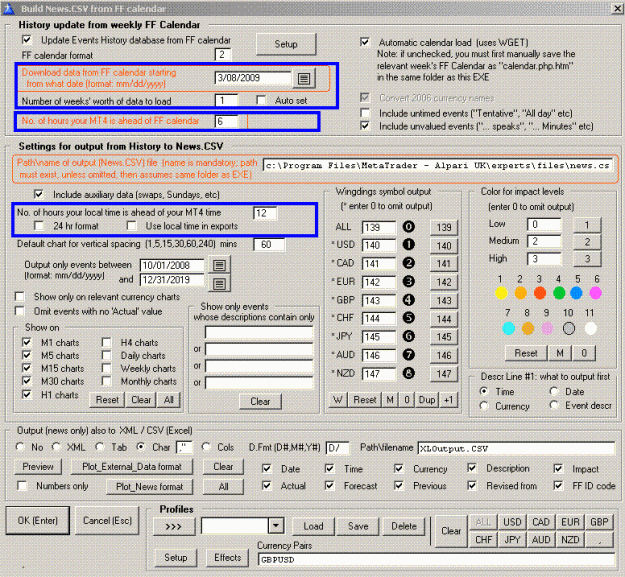Viewport: 625px width, 577px height.
Task: Click OK (Enter) button
Action: pos(38,520)
